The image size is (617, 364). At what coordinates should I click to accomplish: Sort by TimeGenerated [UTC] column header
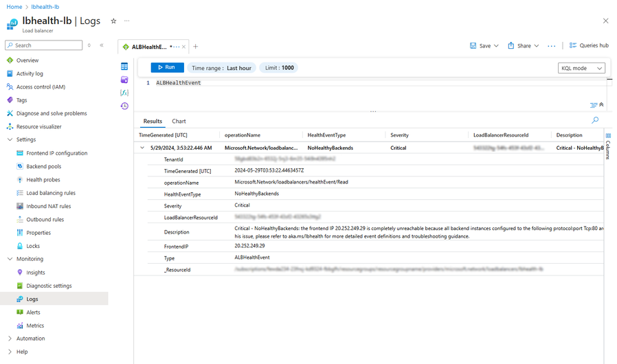[x=163, y=135]
